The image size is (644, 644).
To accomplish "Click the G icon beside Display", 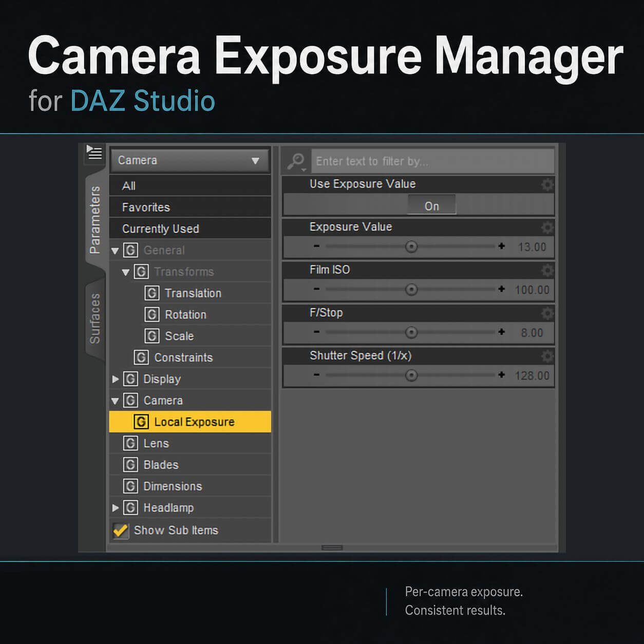I will (131, 379).
